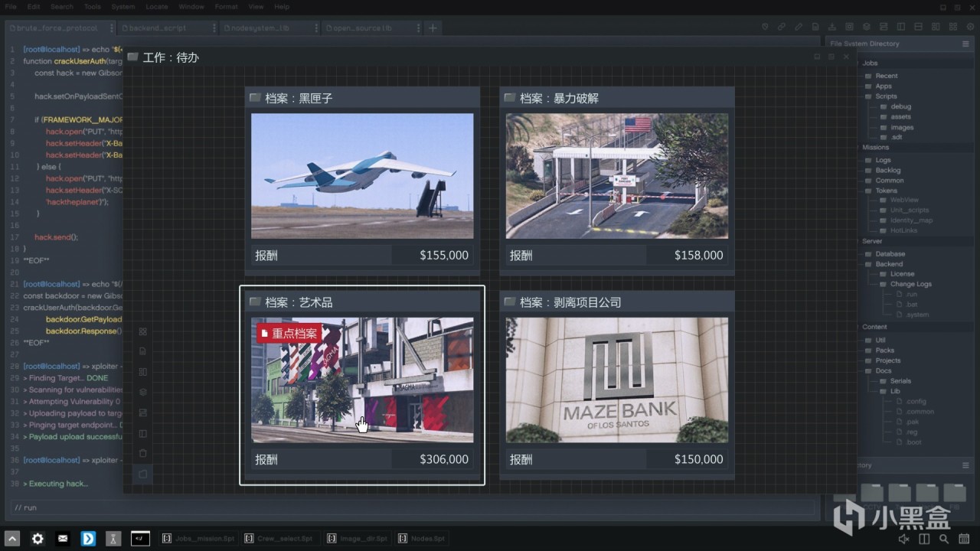Viewport: 980px width, 551px height.
Task: Open Jobs_mission.Spt in the taskbar
Action: coord(198,539)
